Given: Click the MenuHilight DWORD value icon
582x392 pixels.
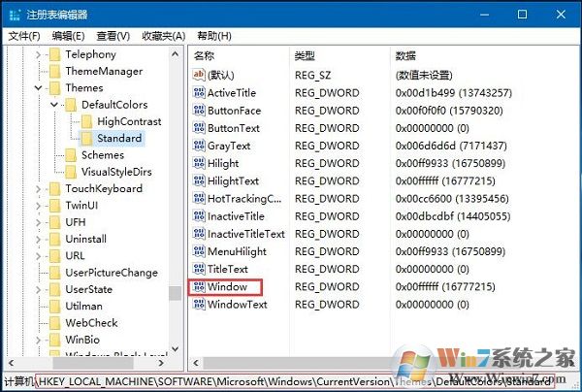Looking at the screenshot, I should [x=199, y=251].
